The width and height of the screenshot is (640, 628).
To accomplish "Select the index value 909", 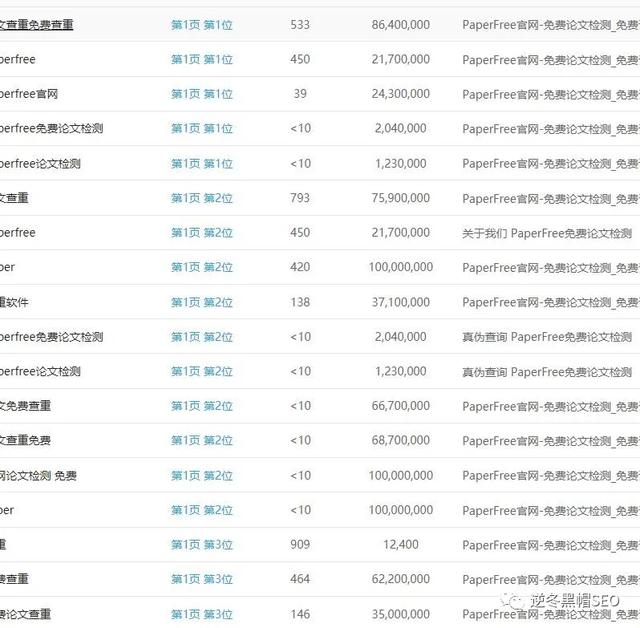I will tap(300, 544).
